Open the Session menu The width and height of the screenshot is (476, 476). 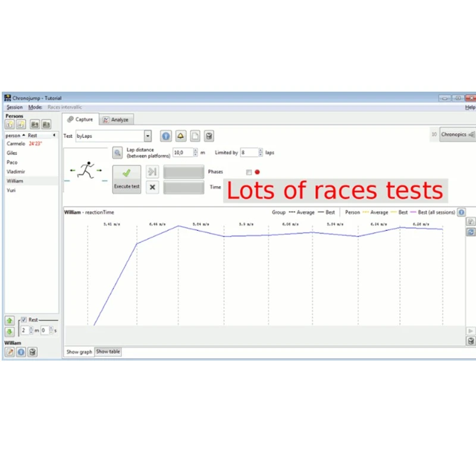[x=14, y=107]
